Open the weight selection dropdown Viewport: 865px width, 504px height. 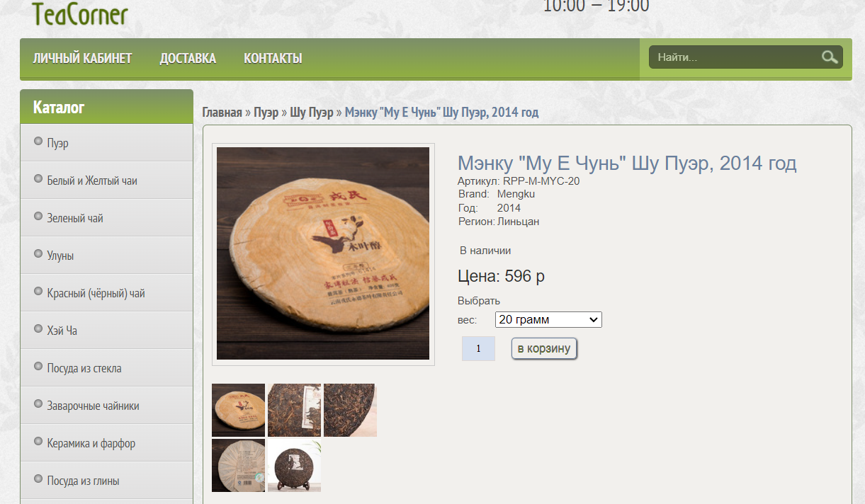click(x=548, y=320)
